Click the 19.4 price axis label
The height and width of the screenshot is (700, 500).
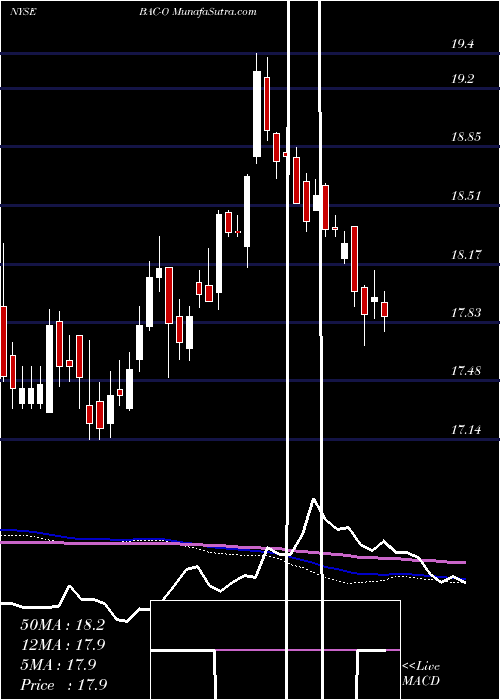[462, 44]
